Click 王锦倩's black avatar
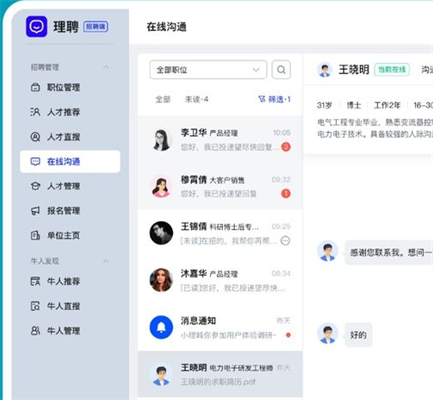This screenshot has height=400, width=433. click(161, 233)
